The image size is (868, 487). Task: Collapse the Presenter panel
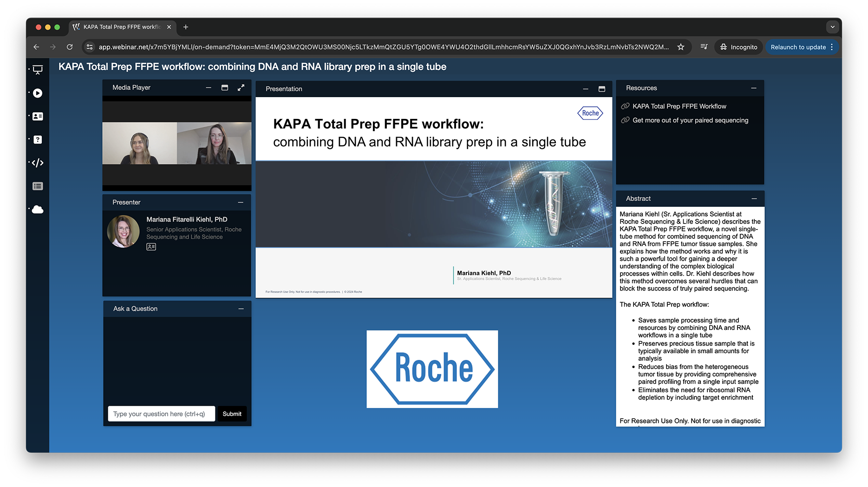click(241, 202)
